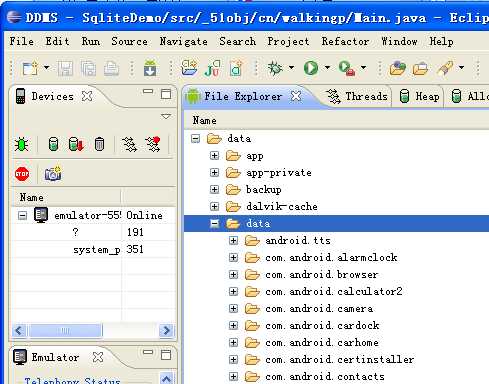Expand the app folder
This screenshot has height=384, width=489.
(x=215, y=155)
